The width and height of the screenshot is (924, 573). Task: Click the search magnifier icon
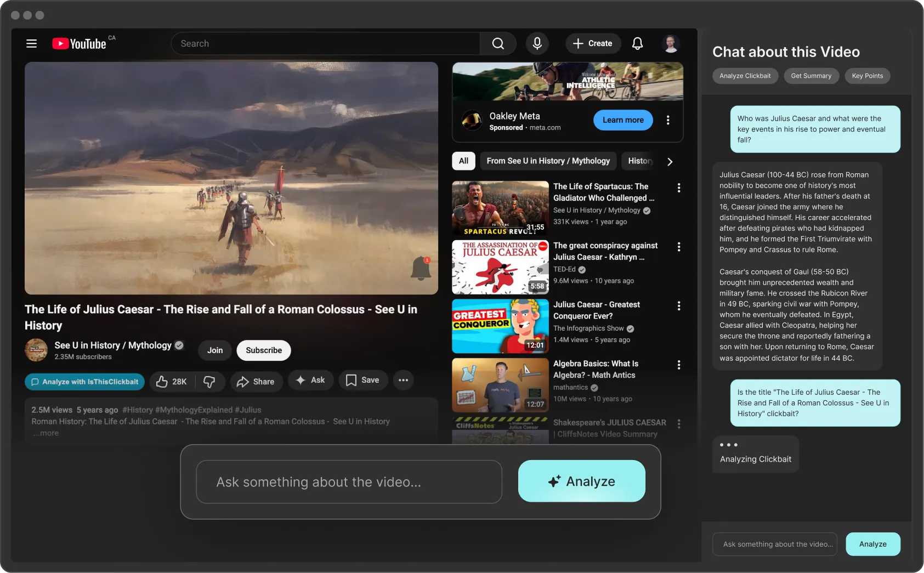click(x=498, y=43)
